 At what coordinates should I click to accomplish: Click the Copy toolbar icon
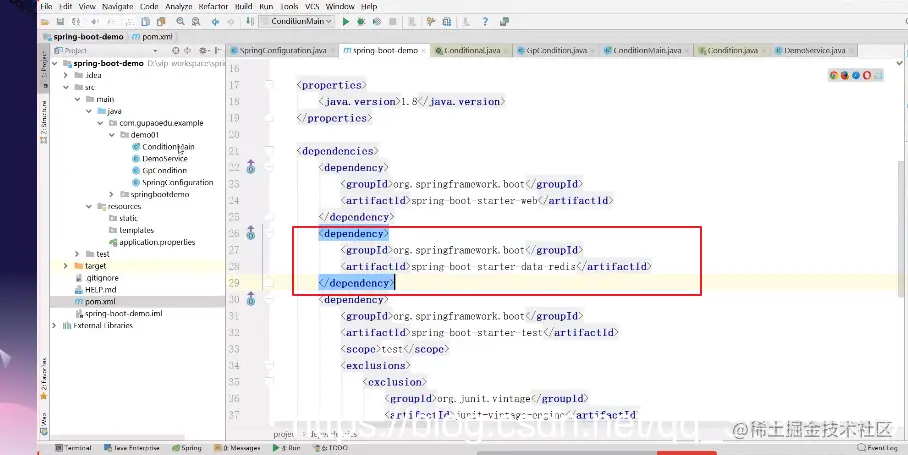[x=146, y=21]
